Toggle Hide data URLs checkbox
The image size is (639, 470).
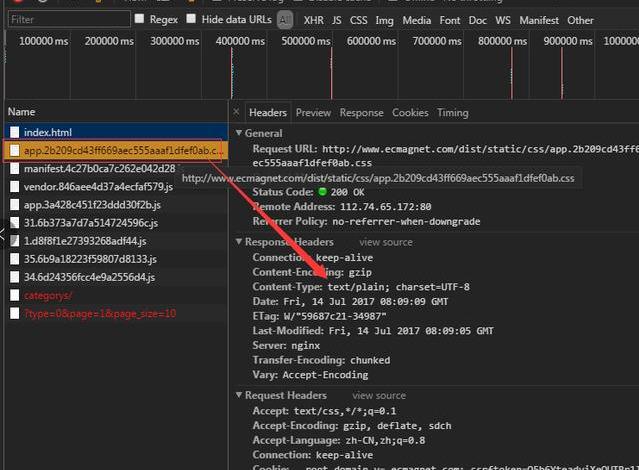192,19
